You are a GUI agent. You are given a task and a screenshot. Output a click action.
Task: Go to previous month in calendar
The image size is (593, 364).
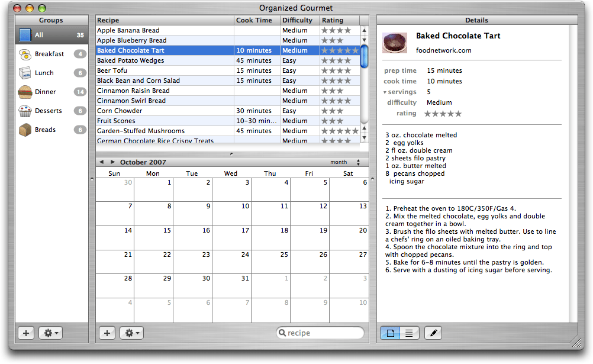pyautogui.click(x=101, y=162)
